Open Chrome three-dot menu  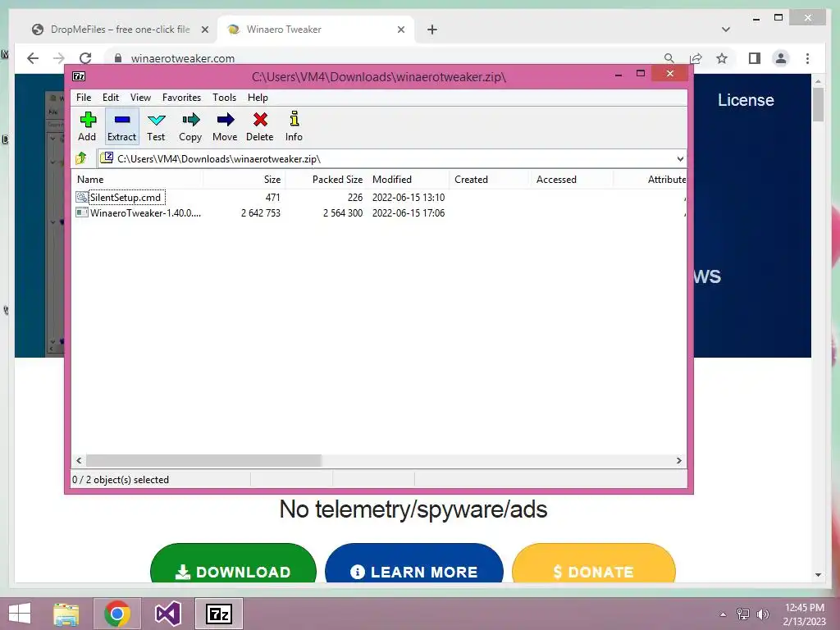coord(807,58)
